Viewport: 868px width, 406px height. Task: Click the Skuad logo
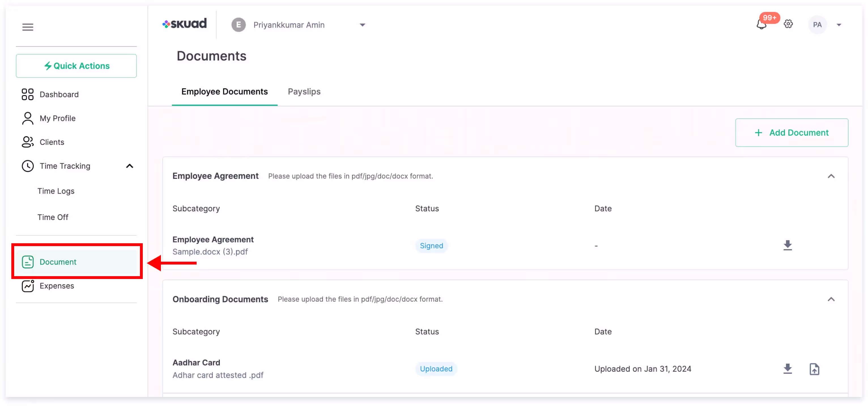pyautogui.click(x=185, y=24)
